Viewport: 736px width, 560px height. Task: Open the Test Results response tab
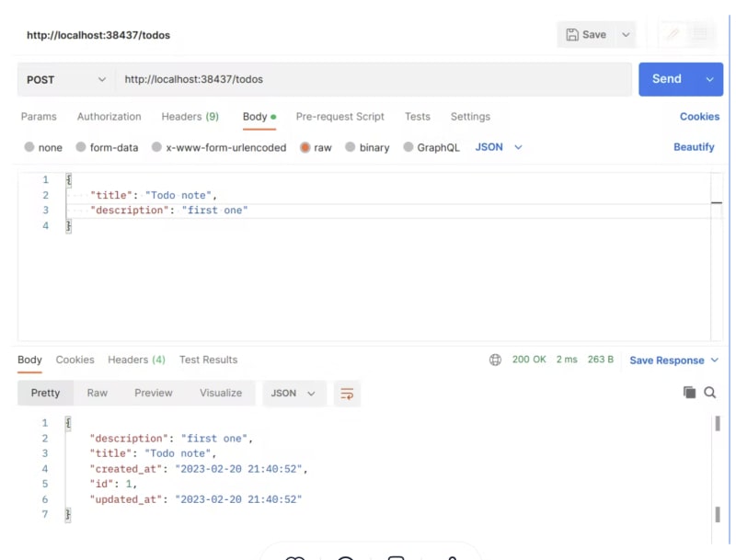[208, 360]
